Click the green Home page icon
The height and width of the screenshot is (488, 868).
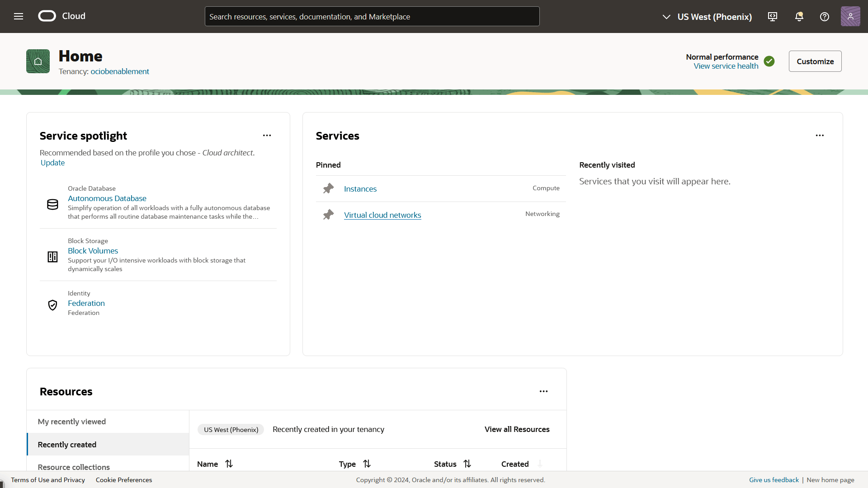[38, 61]
